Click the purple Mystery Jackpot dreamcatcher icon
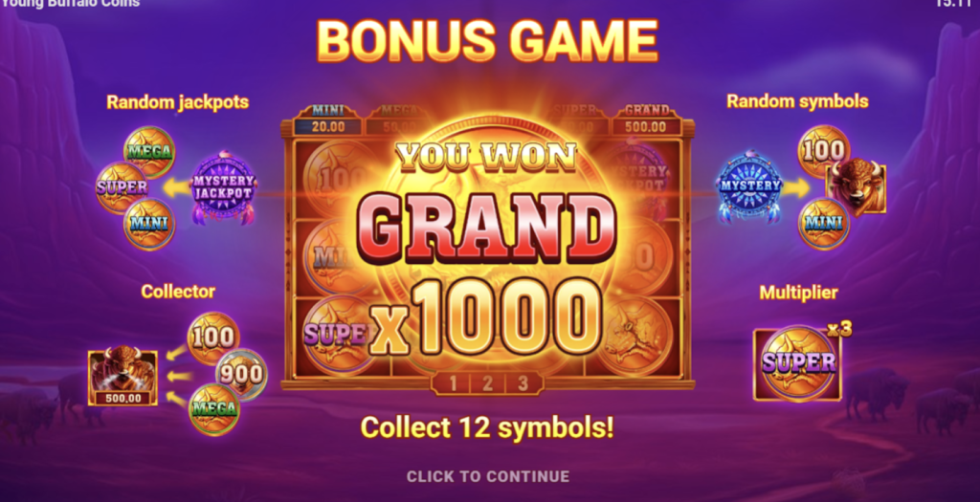The width and height of the screenshot is (980, 502). click(223, 186)
